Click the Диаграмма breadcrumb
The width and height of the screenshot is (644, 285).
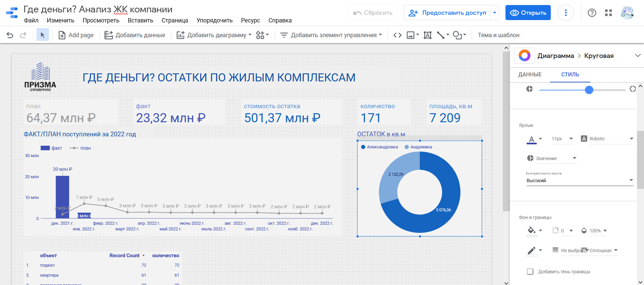(556, 56)
